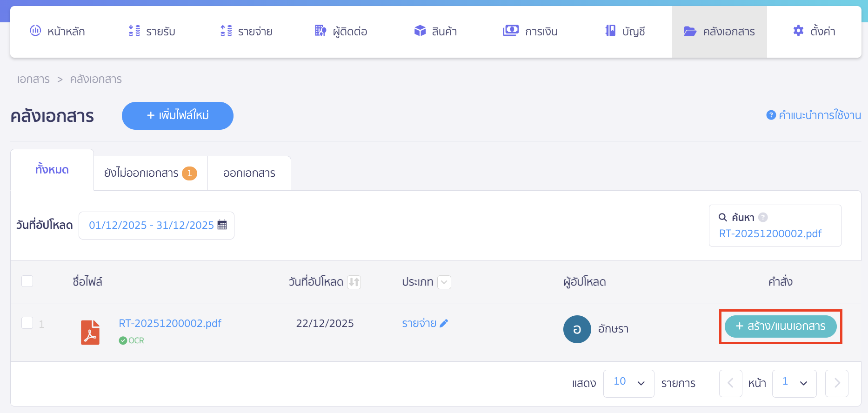
Task: Click the สร้าง/แนบเอกสาร button
Action: (781, 326)
